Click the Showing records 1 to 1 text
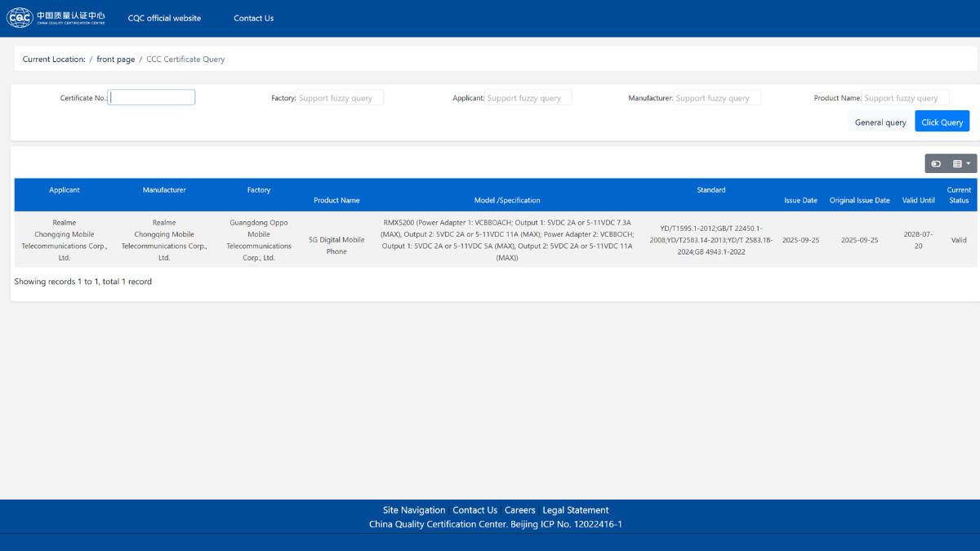The width and height of the screenshot is (980, 551). pos(82,282)
